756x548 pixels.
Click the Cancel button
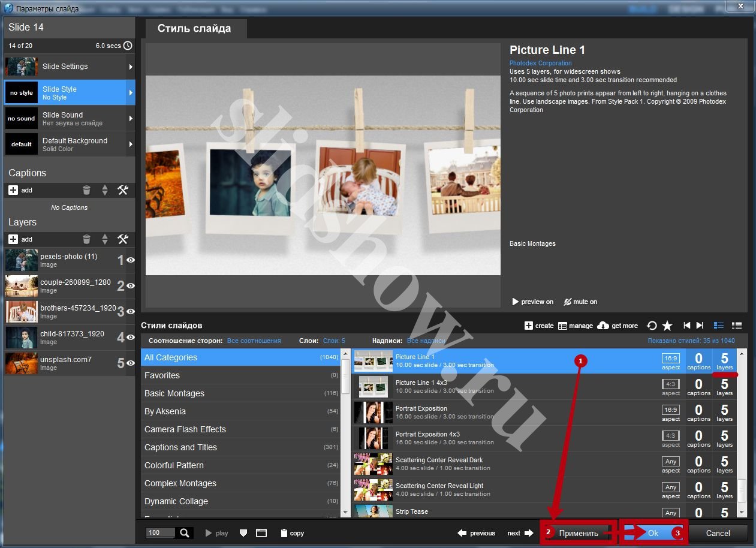(718, 533)
